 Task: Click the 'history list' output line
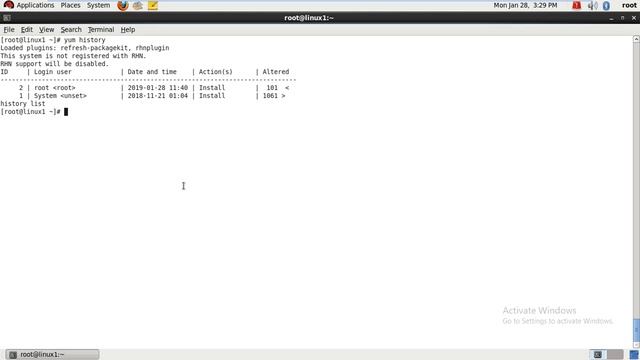pos(23,104)
